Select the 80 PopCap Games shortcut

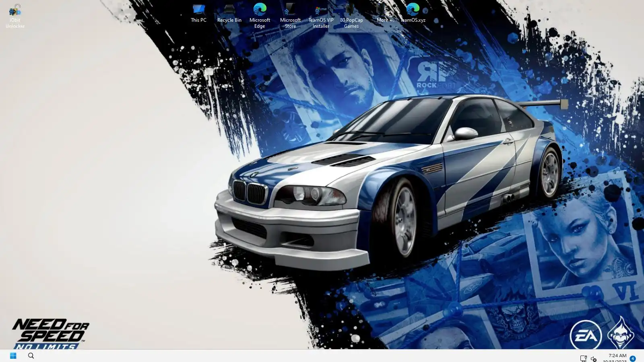[351, 16]
